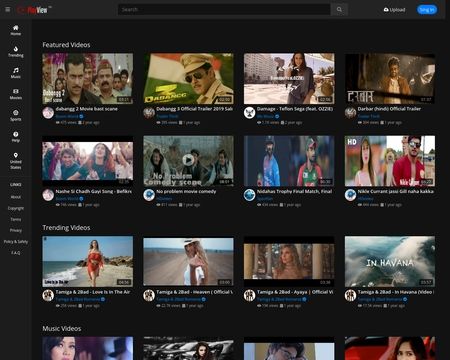Open Trending flame icon in sidebar
This screenshot has height=360, width=450.
coord(16,51)
